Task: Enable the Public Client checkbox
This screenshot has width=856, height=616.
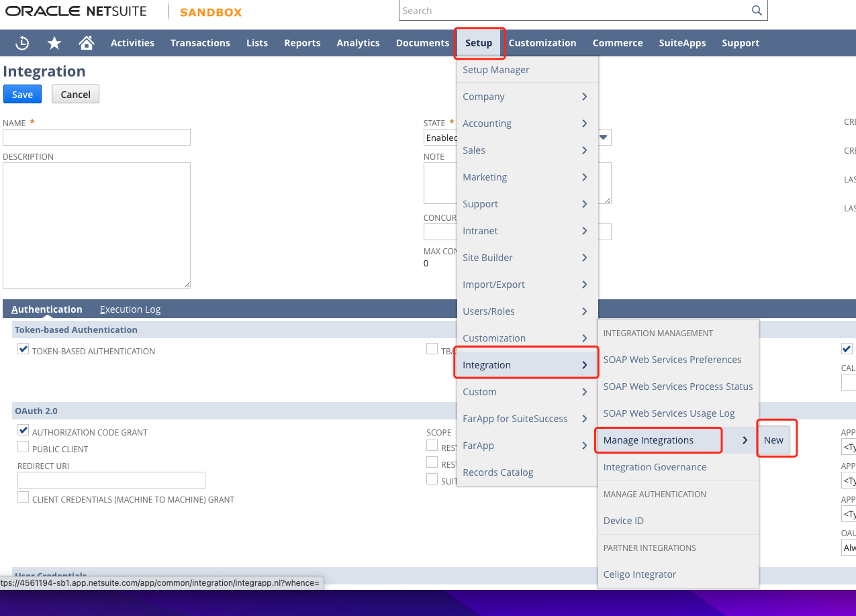Action: pyautogui.click(x=23, y=447)
